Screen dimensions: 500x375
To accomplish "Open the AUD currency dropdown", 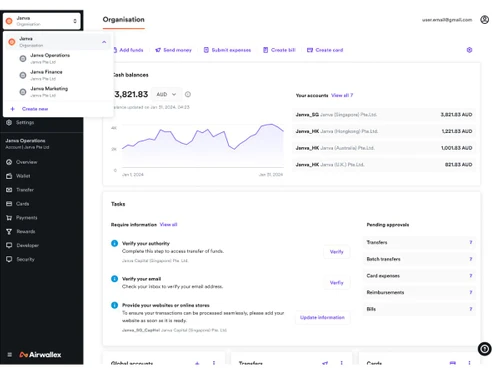I will (166, 94).
